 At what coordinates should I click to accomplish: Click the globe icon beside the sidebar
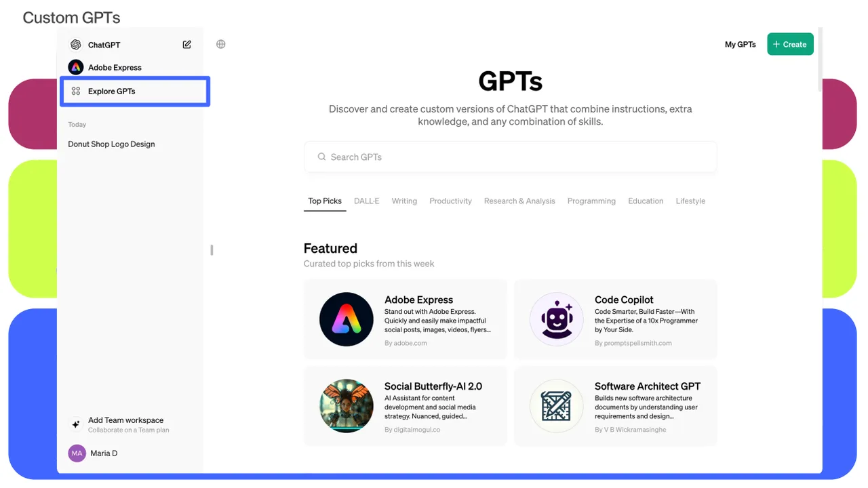point(221,44)
